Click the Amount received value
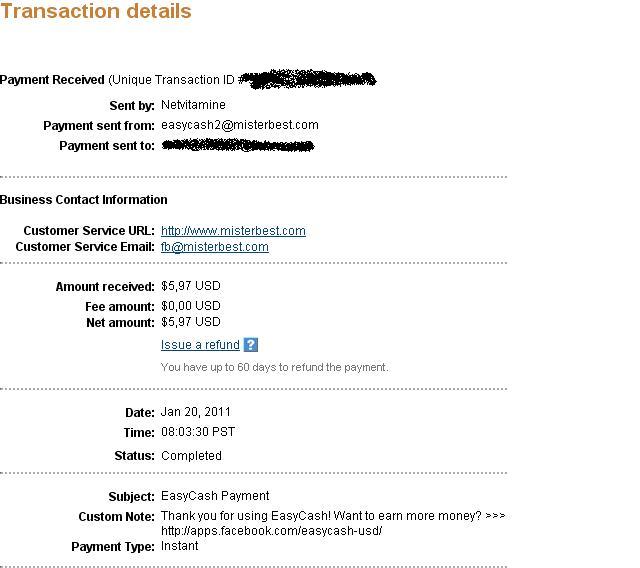Viewport: 640px width, 568px height. tap(190, 287)
